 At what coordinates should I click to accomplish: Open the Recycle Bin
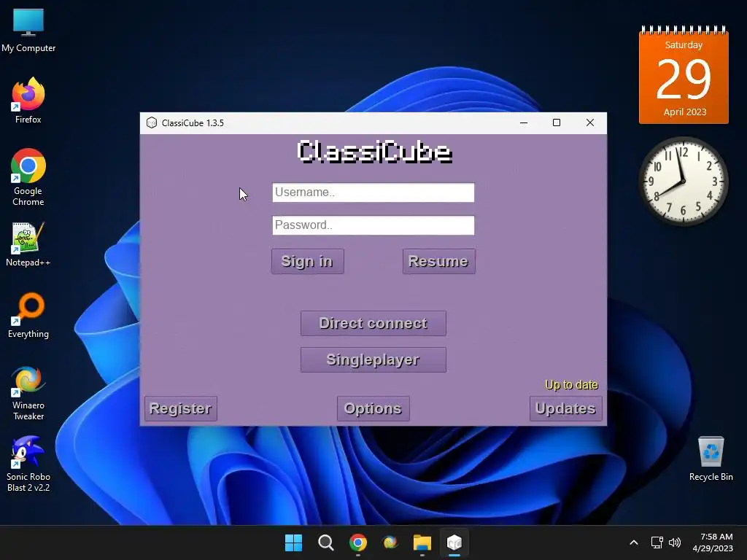click(x=711, y=459)
